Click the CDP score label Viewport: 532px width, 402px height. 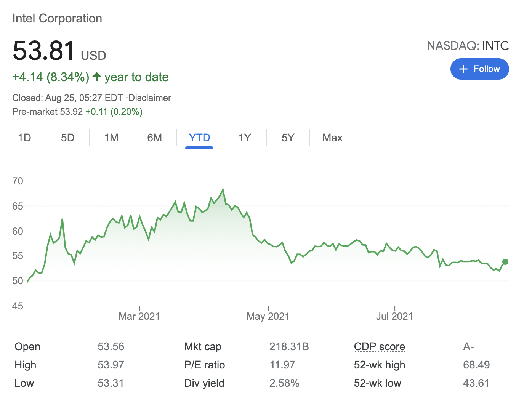[x=380, y=346]
